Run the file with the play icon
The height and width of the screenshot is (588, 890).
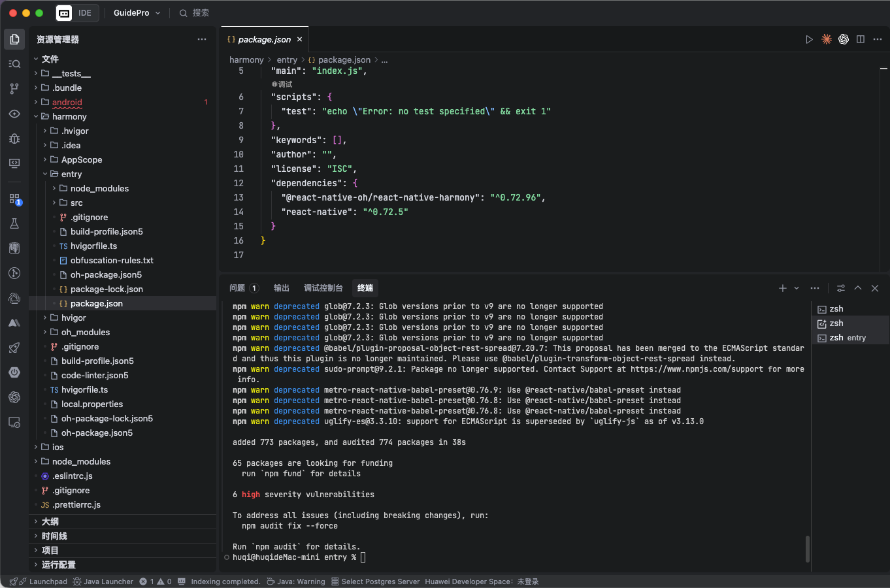[x=809, y=39]
